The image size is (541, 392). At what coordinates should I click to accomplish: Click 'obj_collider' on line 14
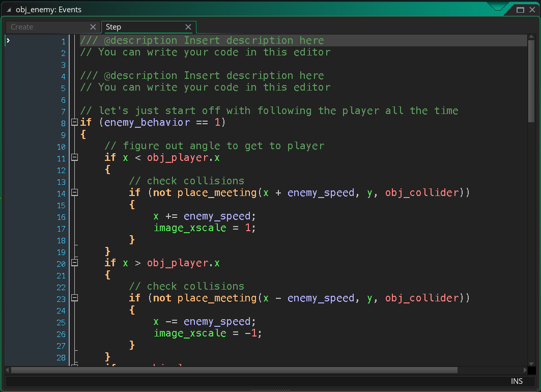[422, 192]
